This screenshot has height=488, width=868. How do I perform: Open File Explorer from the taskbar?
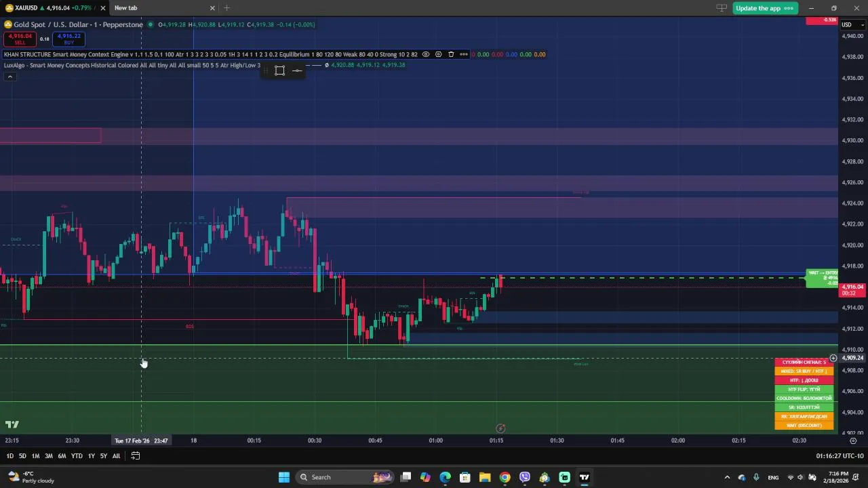pos(485,477)
